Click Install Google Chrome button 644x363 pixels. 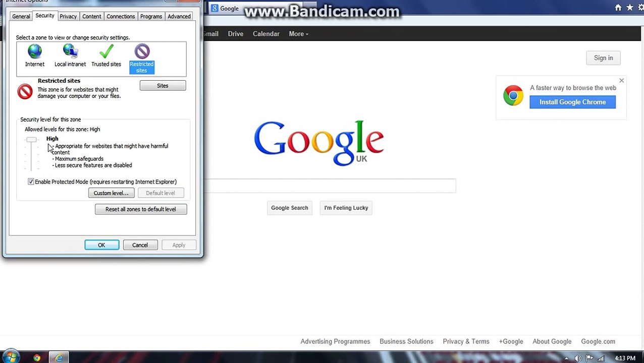pyautogui.click(x=572, y=102)
